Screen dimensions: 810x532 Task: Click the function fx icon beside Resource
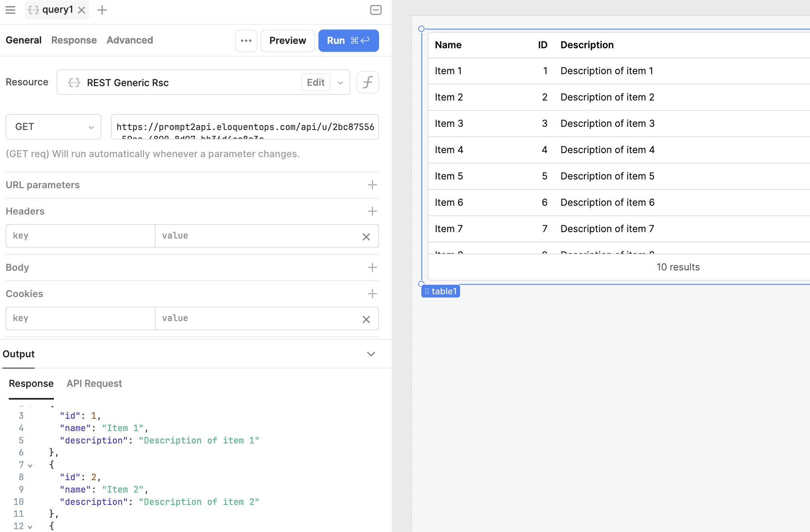(x=367, y=83)
